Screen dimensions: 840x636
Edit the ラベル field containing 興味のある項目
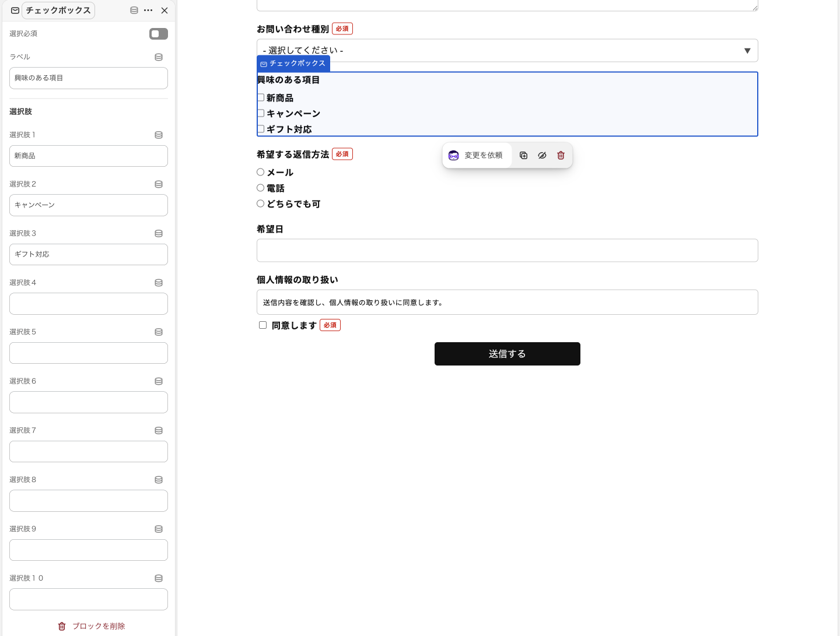(89, 78)
